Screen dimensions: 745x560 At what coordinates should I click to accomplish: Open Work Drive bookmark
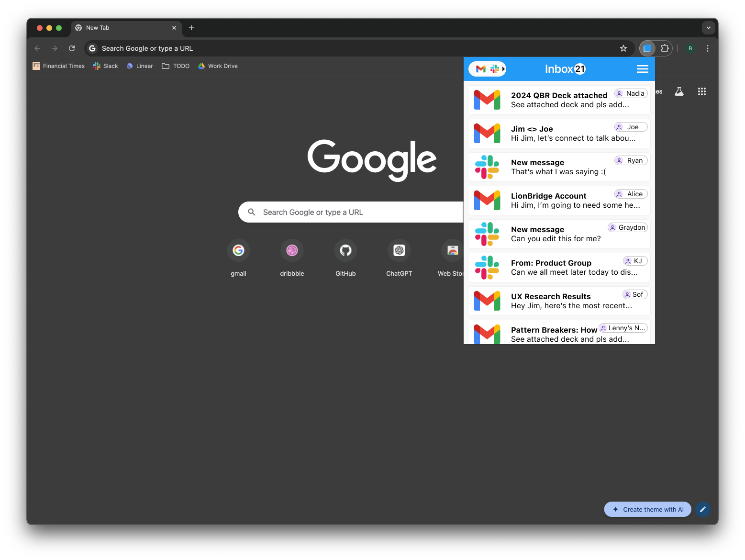click(218, 66)
